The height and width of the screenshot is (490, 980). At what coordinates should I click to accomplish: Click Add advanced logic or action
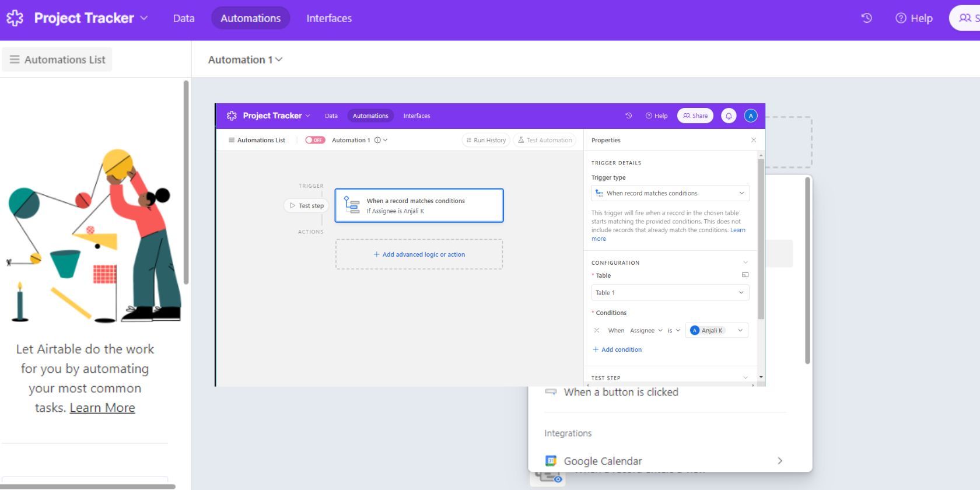419,254
